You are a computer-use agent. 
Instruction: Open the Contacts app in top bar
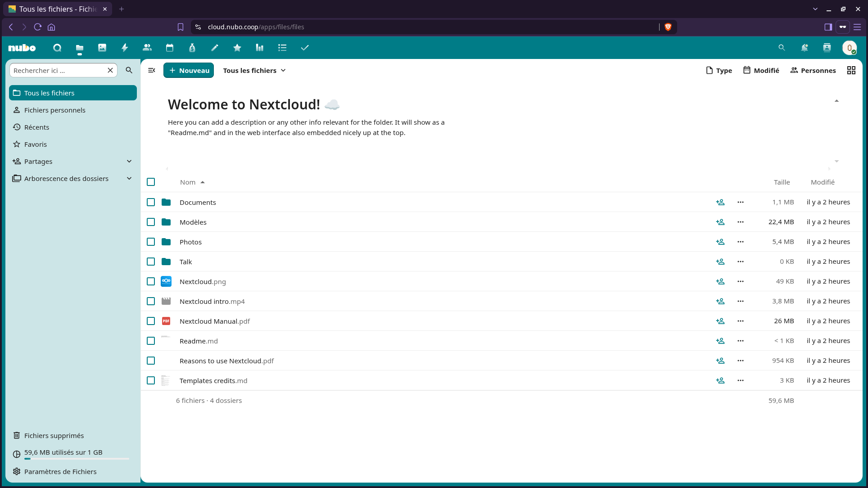147,48
